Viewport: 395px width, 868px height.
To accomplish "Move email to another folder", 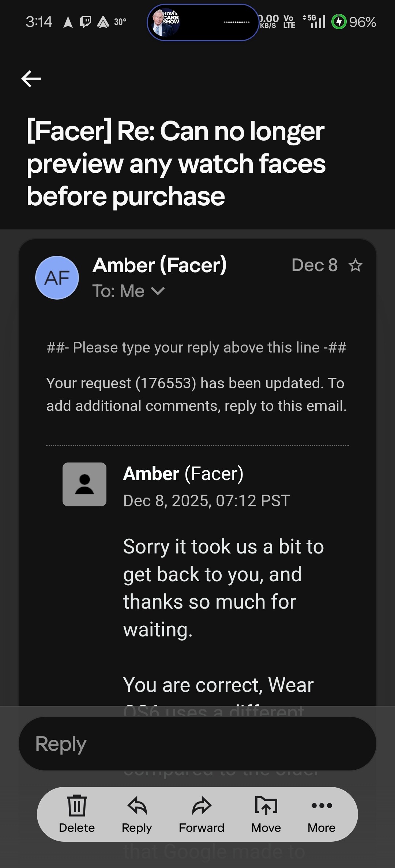I will click(266, 814).
